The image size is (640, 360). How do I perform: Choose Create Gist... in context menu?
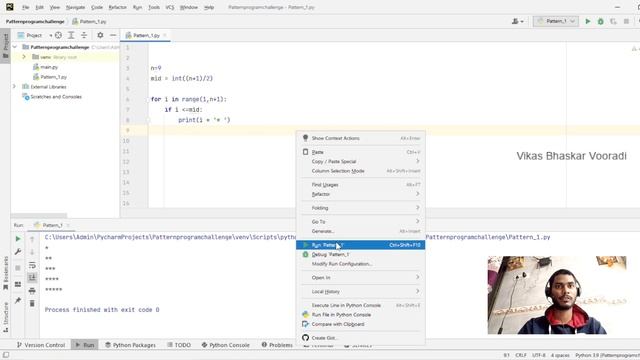tap(360, 338)
